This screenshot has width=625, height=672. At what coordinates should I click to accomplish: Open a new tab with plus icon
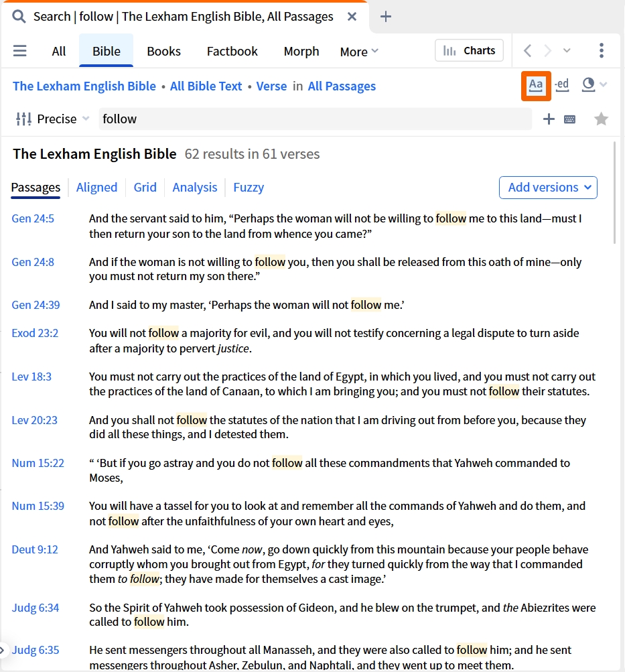tap(386, 17)
